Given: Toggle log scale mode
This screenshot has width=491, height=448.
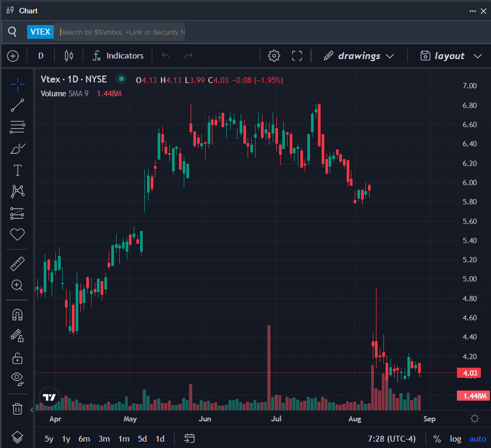Looking at the screenshot, I should [x=455, y=439].
